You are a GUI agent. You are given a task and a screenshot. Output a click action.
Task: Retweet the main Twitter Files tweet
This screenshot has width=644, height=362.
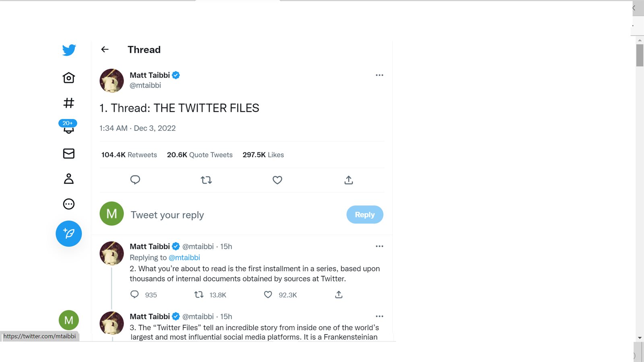click(206, 180)
